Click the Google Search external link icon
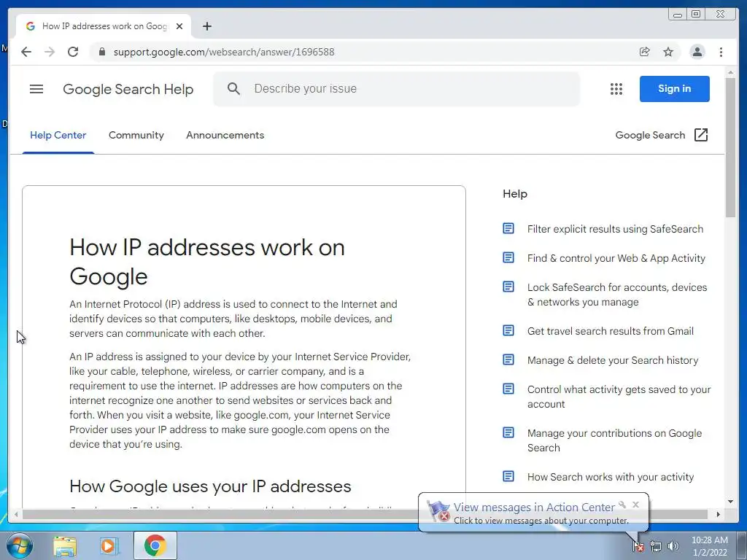The image size is (747, 560). point(701,135)
